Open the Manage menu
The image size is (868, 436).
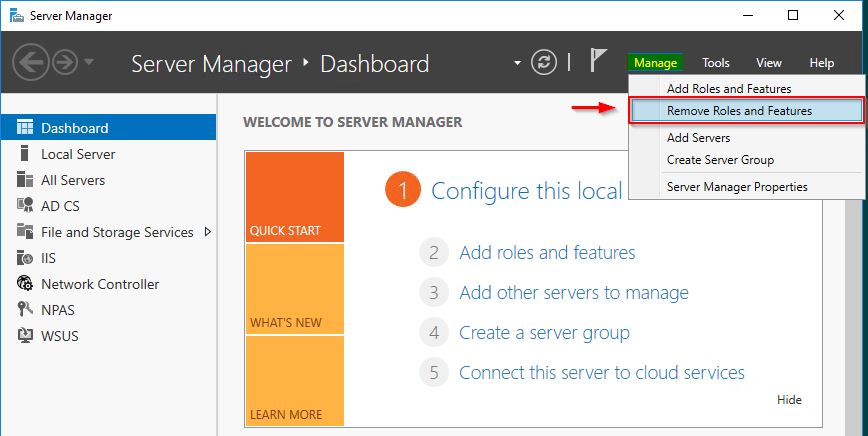[655, 63]
